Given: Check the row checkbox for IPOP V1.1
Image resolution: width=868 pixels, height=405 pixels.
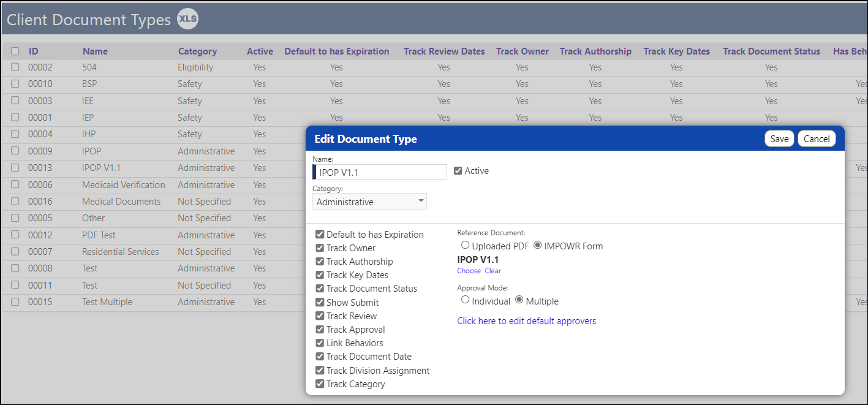Looking at the screenshot, I should [15, 167].
